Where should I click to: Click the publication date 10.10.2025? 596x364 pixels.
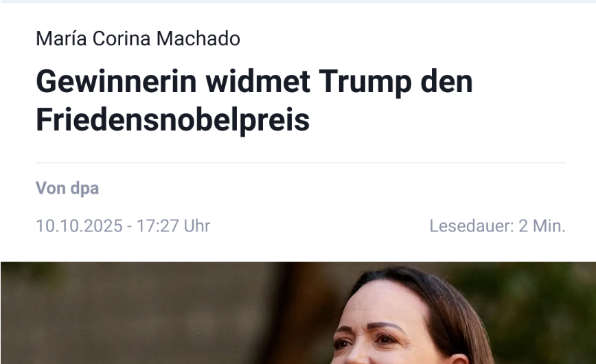[79, 226]
